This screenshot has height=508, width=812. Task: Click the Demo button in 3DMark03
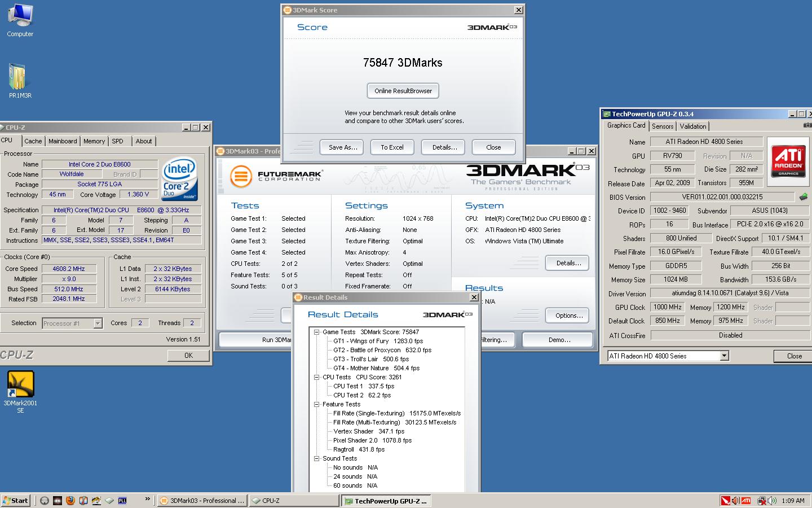click(558, 340)
